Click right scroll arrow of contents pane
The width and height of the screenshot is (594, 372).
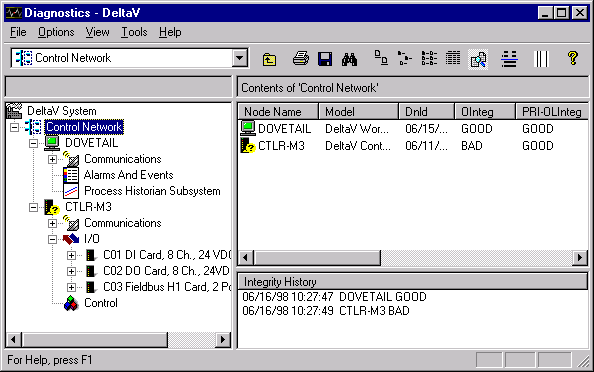click(580, 258)
